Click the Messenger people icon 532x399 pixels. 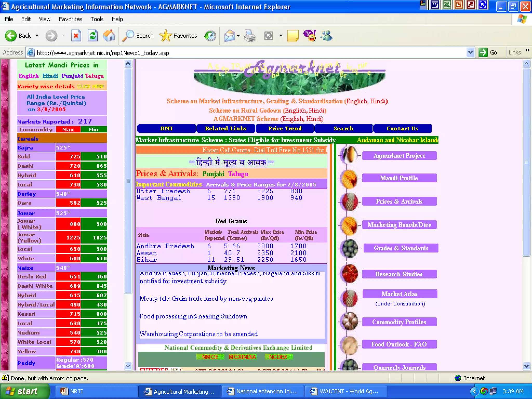pos(326,36)
